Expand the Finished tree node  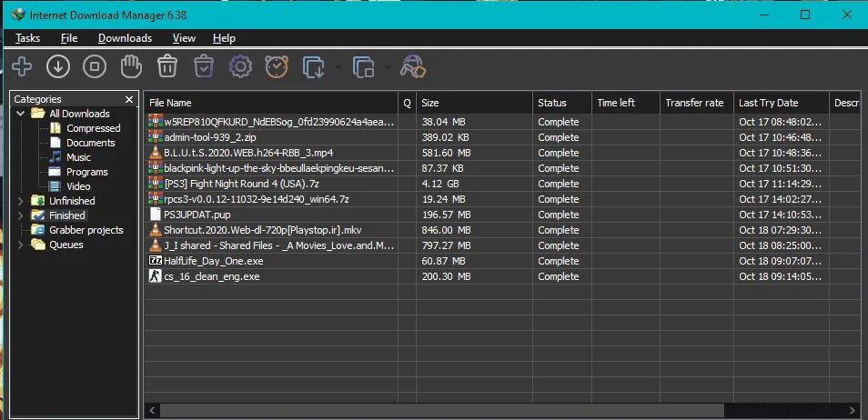tap(21, 215)
